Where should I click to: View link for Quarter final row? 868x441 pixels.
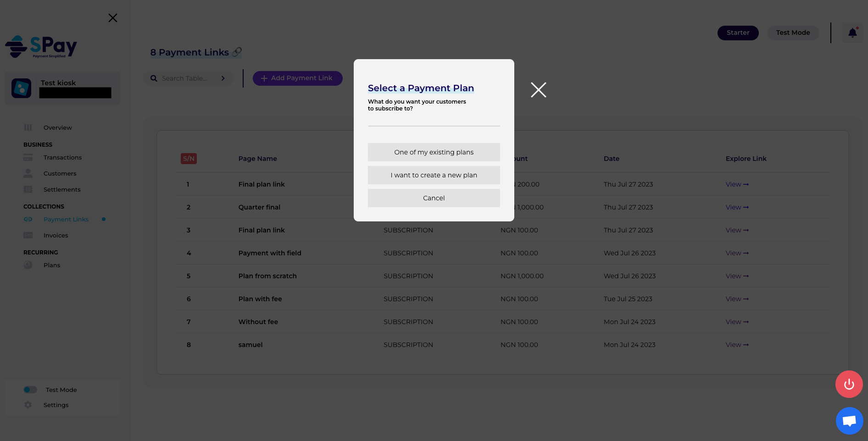pos(737,207)
